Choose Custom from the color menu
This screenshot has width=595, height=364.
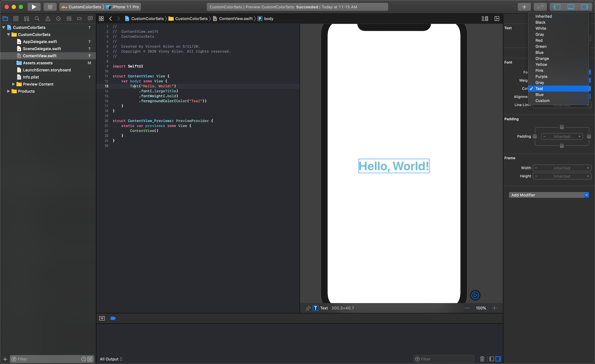point(542,101)
